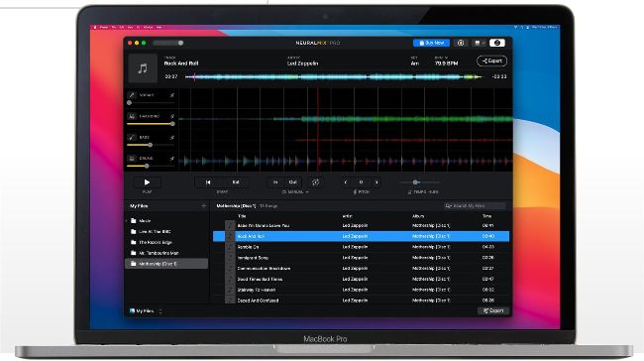The width and height of the screenshot is (644, 361).
Task: Select the Rock And Roll song row
Action: click(x=361, y=236)
